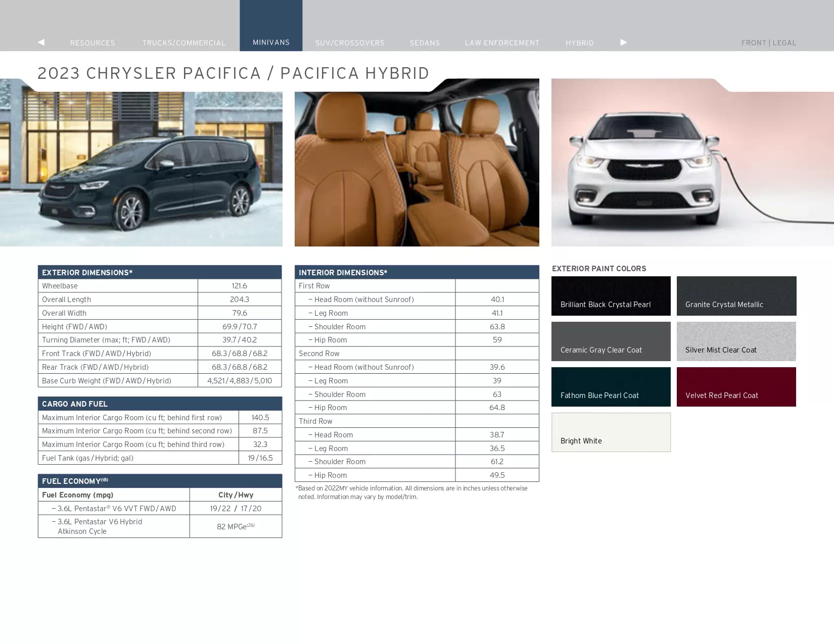Viewport: 834px width, 644px height.
Task: Click first row hip room value 59
Action: pos(497,340)
